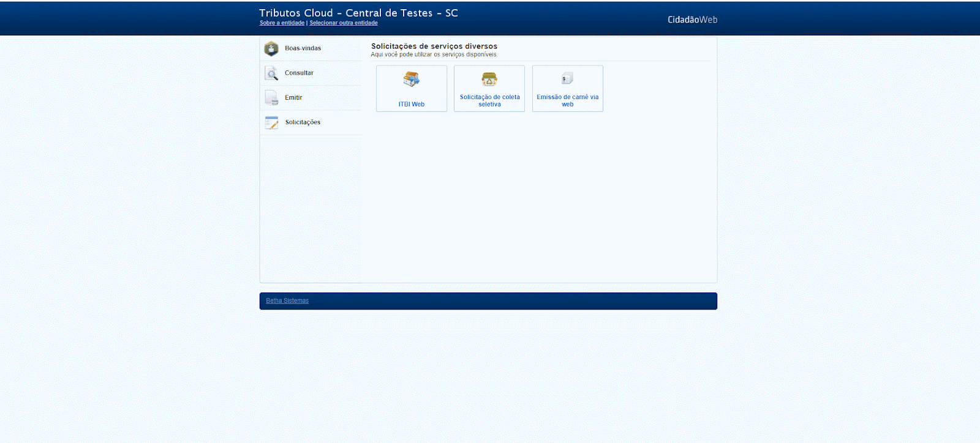
Task: Open the Consultar menu entry
Action: point(299,73)
